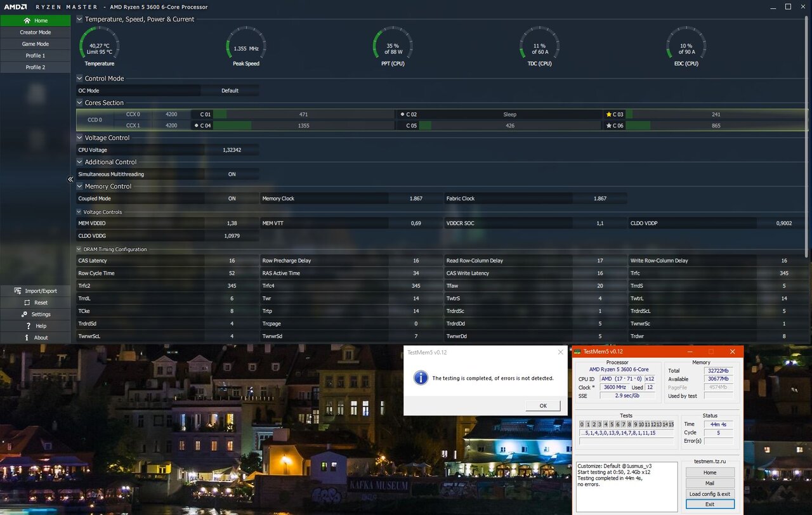Collapse the Memory Control section
Screen dimensions: 812x515
point(79,186)
